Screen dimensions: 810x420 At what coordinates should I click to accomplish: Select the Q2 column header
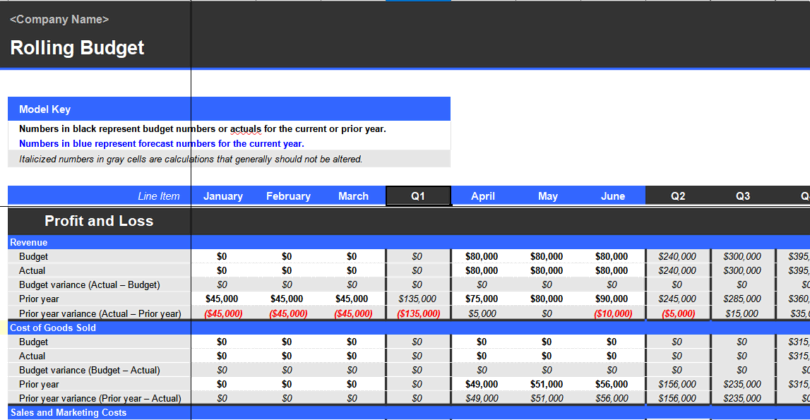pos(678,196)
